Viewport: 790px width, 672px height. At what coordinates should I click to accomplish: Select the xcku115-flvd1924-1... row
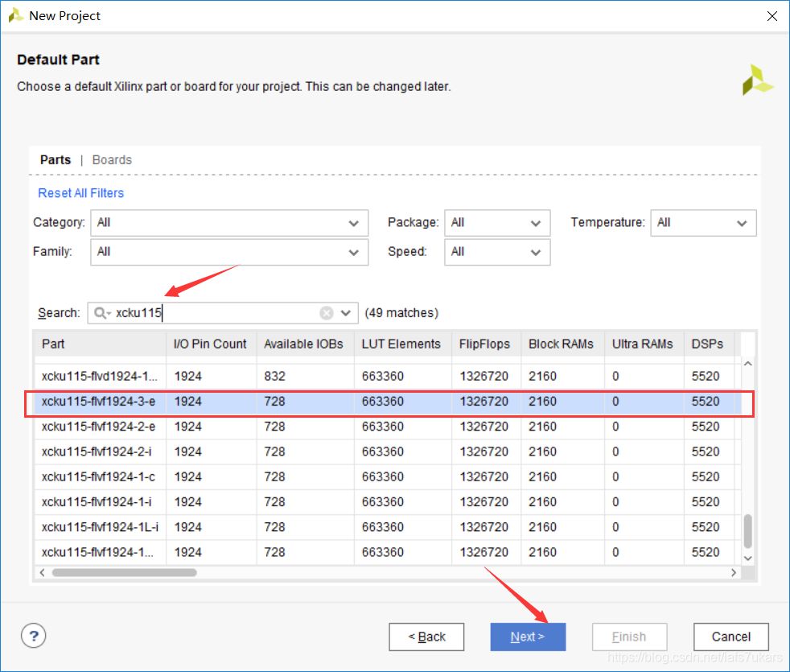tap(388, 377)
